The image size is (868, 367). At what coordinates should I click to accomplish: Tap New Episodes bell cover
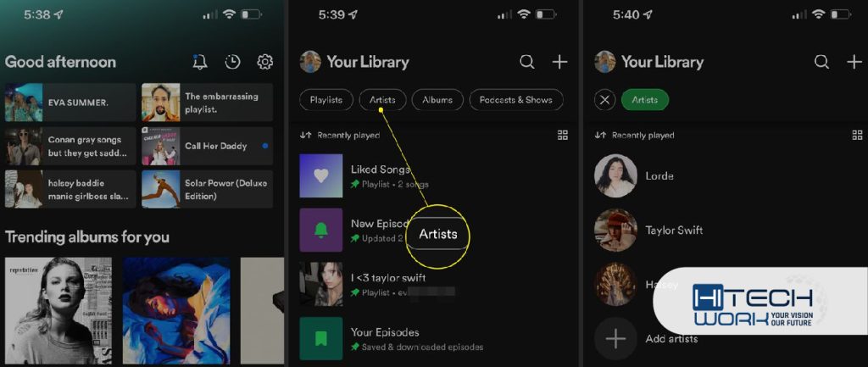coord(321,231)
